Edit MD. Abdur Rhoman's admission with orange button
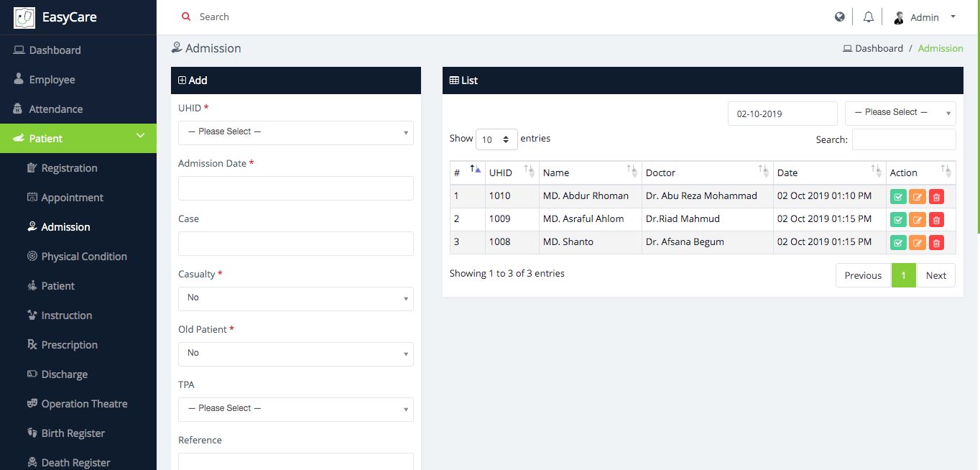This screenshot has width=980, height=470. pyautogui.click(x=917, y=196)
